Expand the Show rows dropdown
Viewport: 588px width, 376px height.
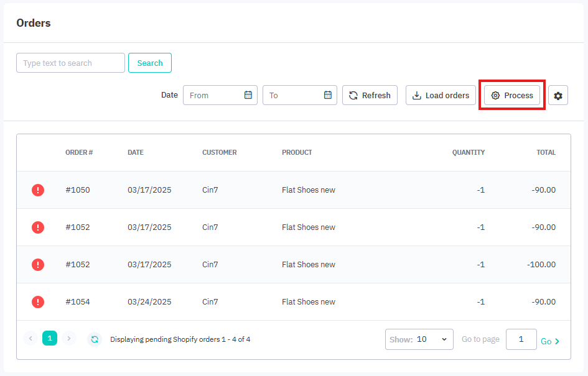pyautogui.click(x=419, y=339)
